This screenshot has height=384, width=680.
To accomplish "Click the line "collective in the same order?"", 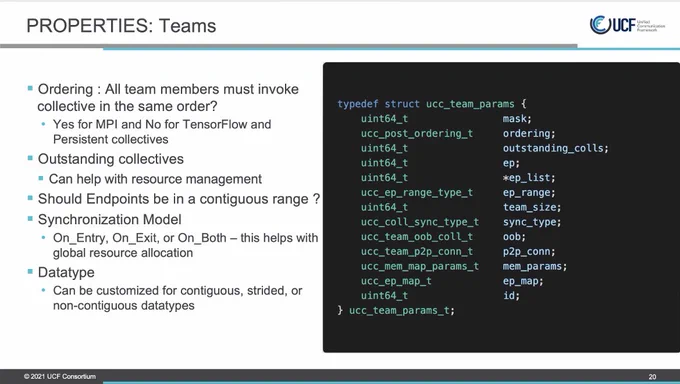I will coord(128,106).
